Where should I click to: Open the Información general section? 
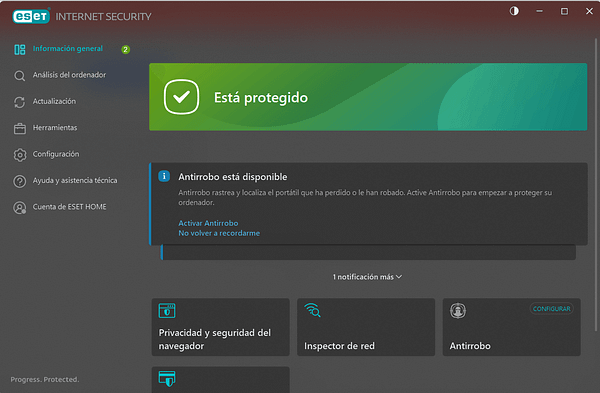tap(68, 49)
